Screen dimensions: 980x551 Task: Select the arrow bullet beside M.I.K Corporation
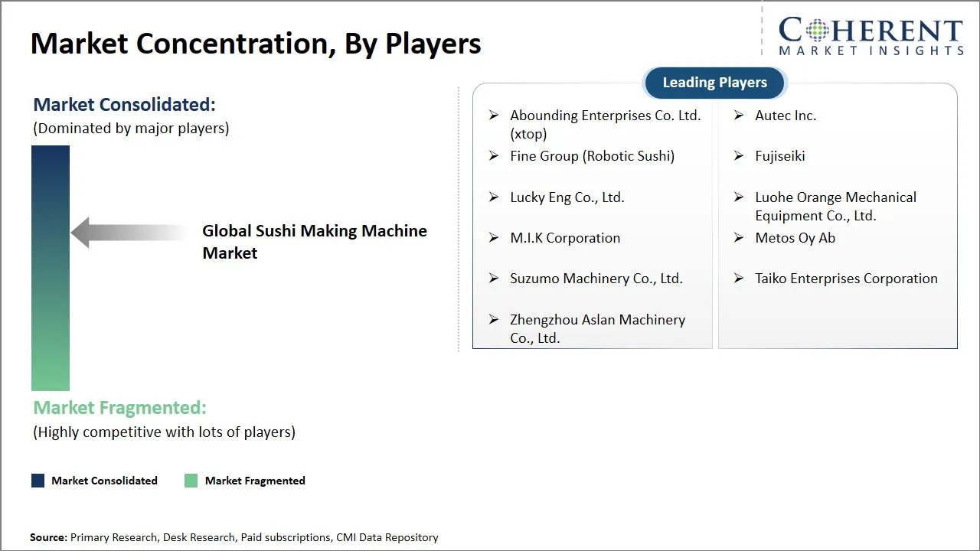point(494,238)
